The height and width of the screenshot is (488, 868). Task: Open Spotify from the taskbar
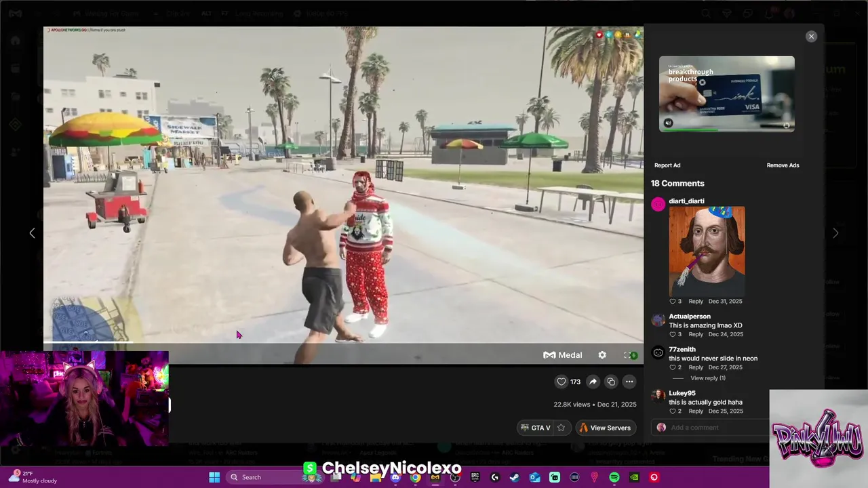[614, 477]
